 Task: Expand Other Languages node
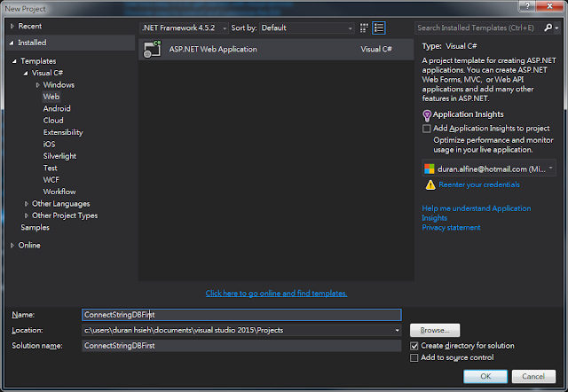(26, 204)
